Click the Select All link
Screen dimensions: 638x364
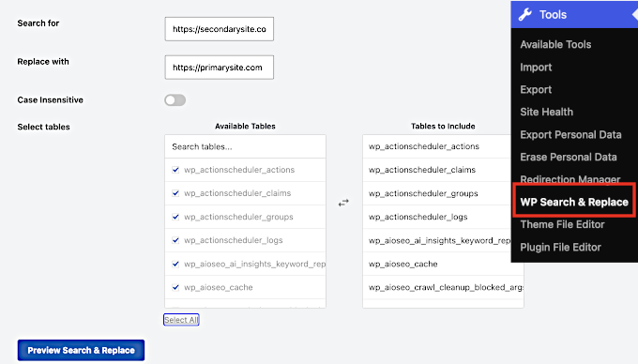(181, 320)
